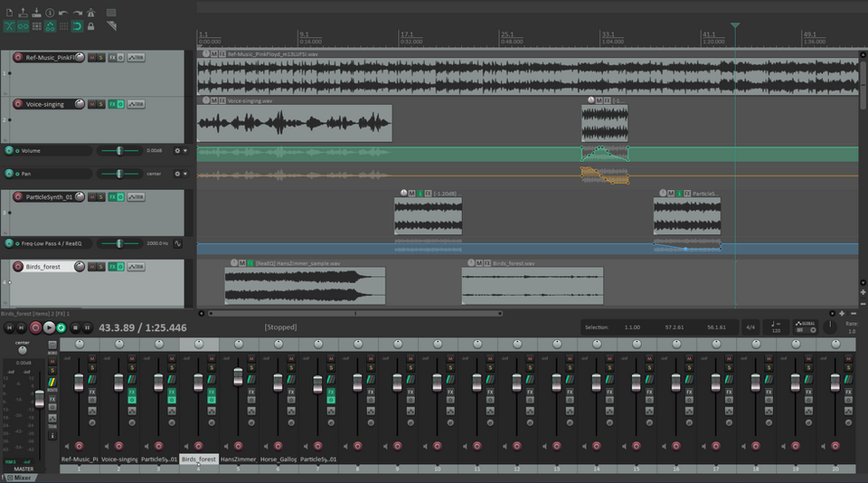Open master track FX button
The height and width of the screenshot is (483, 868).
click(x=52, y=399)
